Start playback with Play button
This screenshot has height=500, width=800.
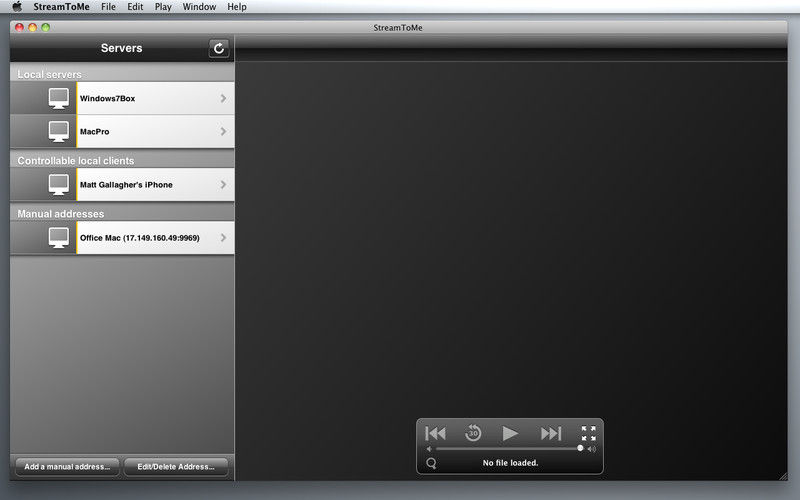click(510, 433)
